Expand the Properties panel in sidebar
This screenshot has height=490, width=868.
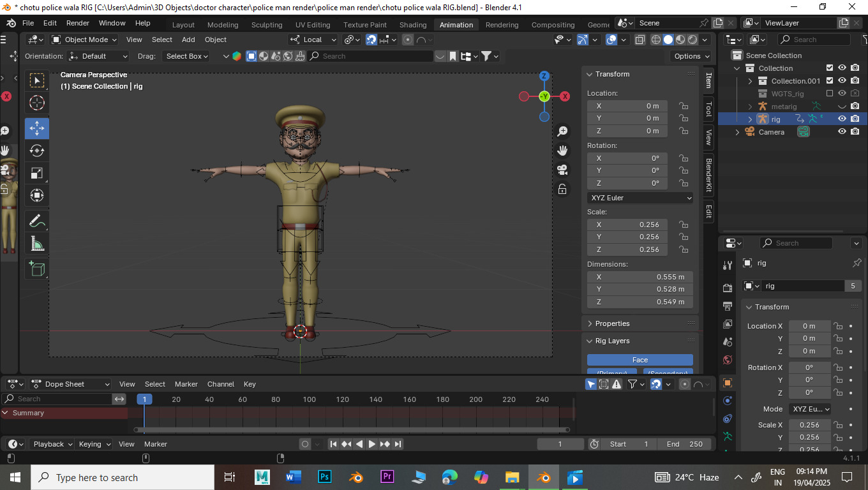click(640, 323)
